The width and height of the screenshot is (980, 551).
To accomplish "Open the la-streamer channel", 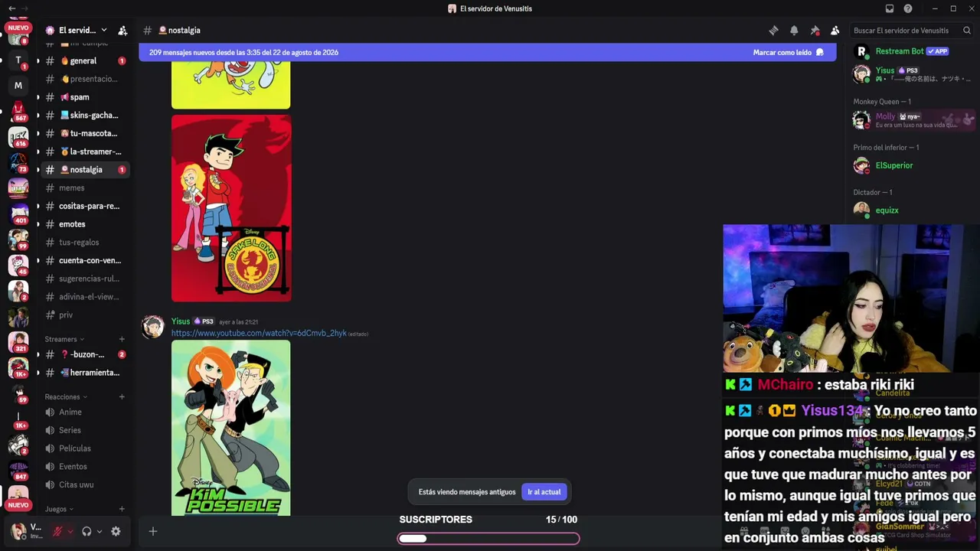I will [85, 152].
